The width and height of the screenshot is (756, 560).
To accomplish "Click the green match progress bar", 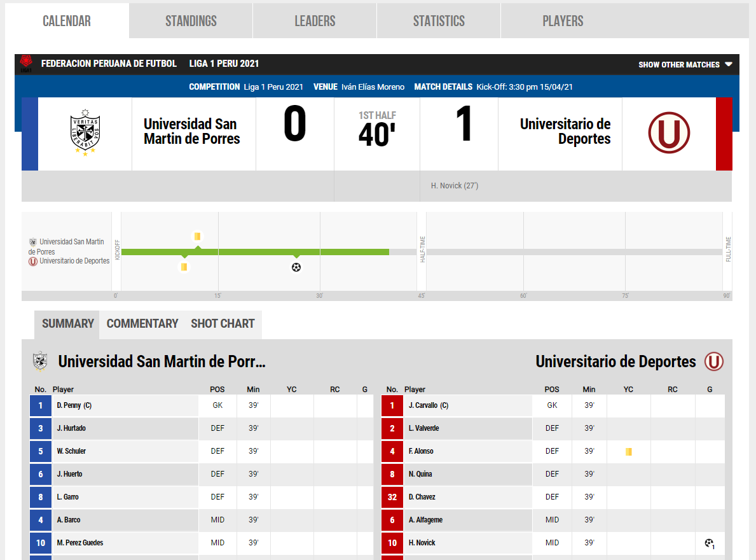I will point(255,252).
